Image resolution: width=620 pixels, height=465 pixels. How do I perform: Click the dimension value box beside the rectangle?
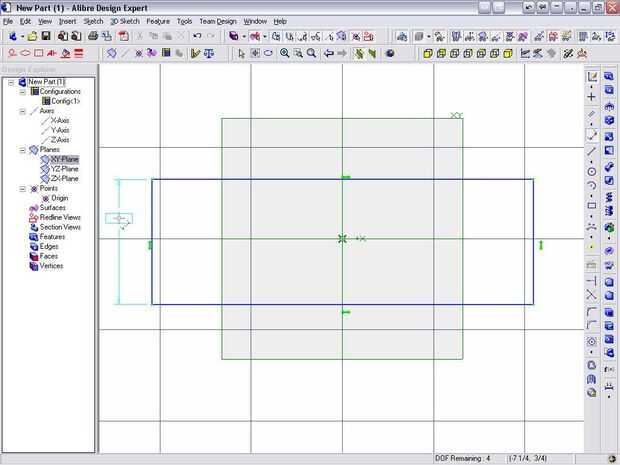[x=119, y=219]
